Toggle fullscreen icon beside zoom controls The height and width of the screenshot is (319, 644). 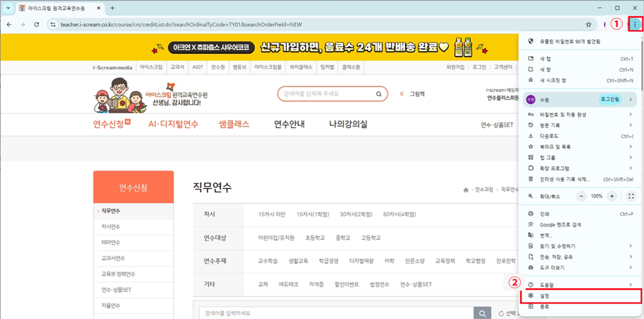click(631, 196)
